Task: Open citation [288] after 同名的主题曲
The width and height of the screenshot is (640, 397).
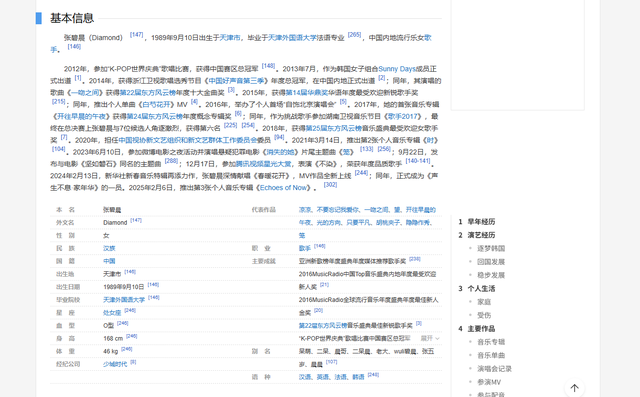Action: [x=171, y=161]
